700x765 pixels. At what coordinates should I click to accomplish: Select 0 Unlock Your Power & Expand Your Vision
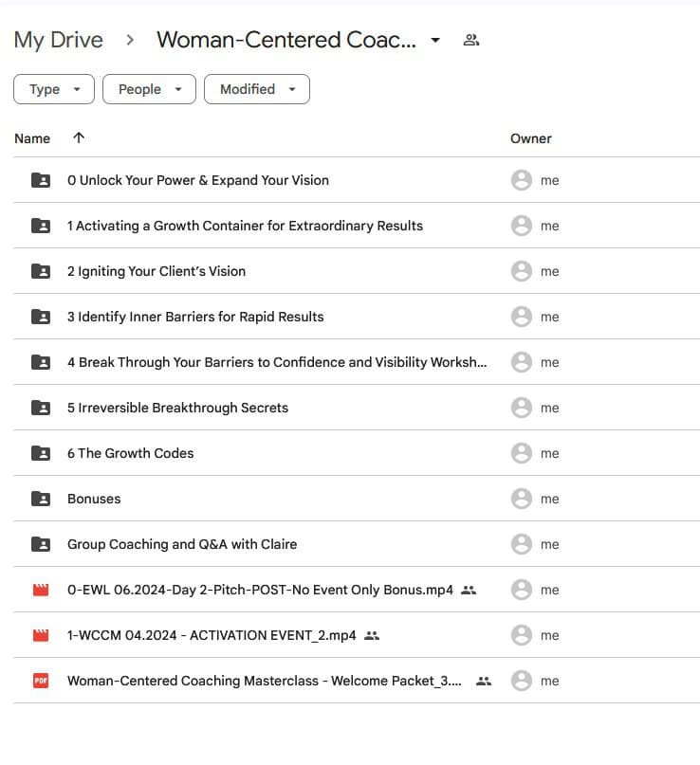point(198,180)
